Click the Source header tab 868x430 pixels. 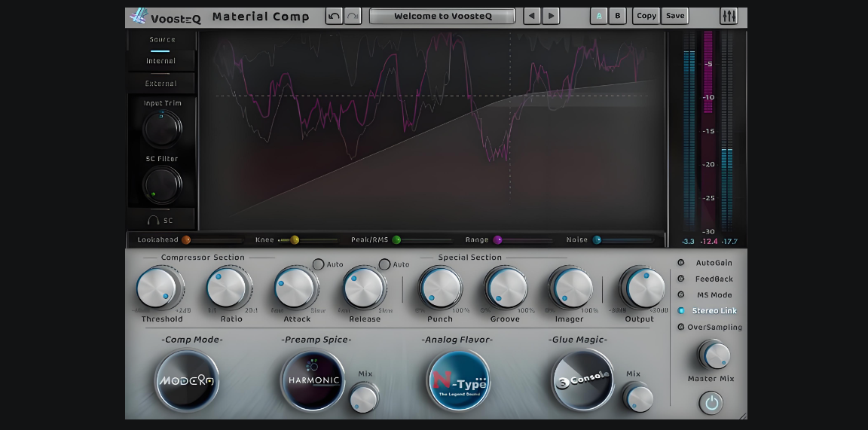[x=162, y=40]
